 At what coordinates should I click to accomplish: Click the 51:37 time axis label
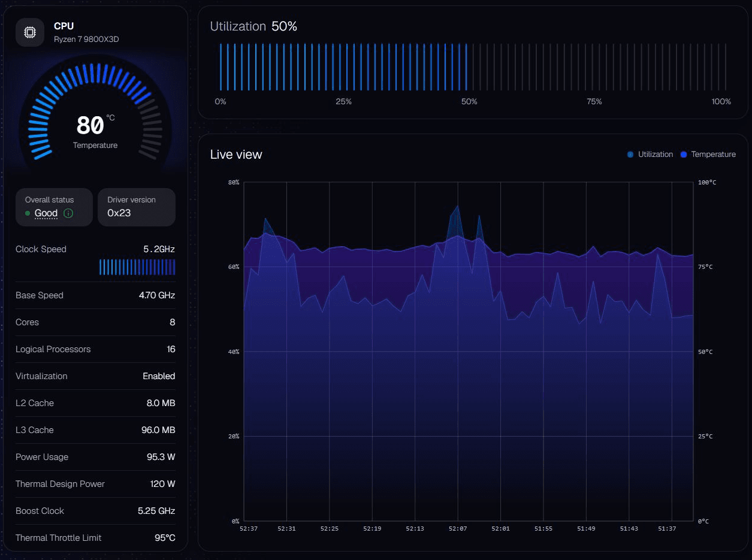coord(667,529)
